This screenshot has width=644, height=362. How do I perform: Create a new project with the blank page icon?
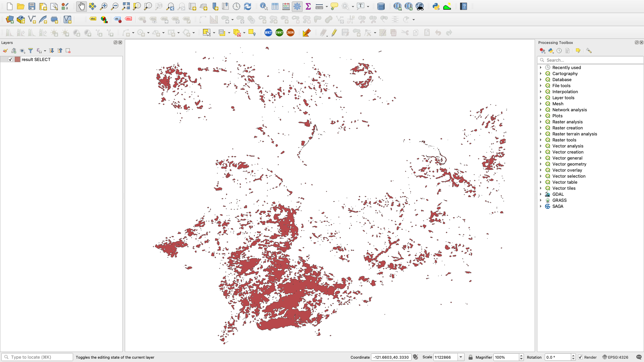pyautogui.click(x=10, y=6)
